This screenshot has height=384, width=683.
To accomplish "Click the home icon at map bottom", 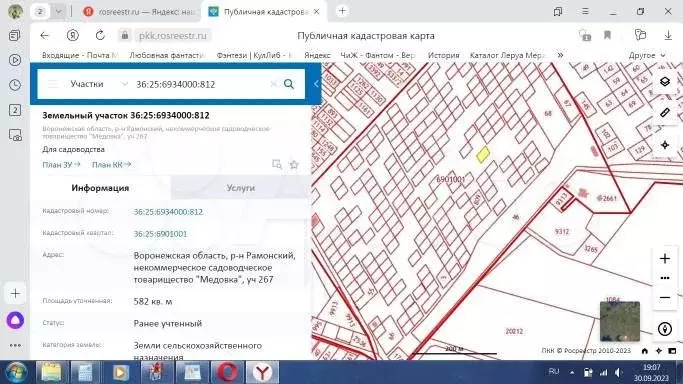I will coord(645,351).
